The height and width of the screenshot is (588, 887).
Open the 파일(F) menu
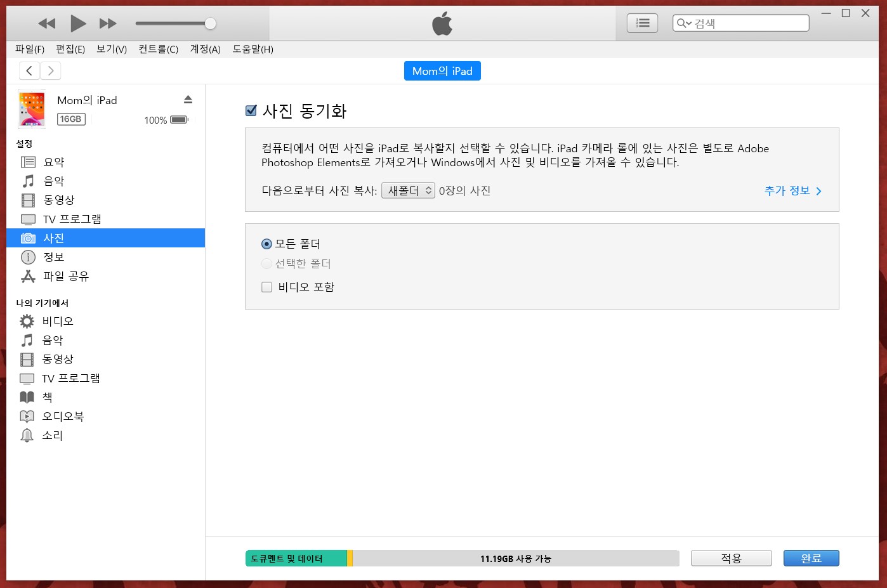[x=30, y=49]
